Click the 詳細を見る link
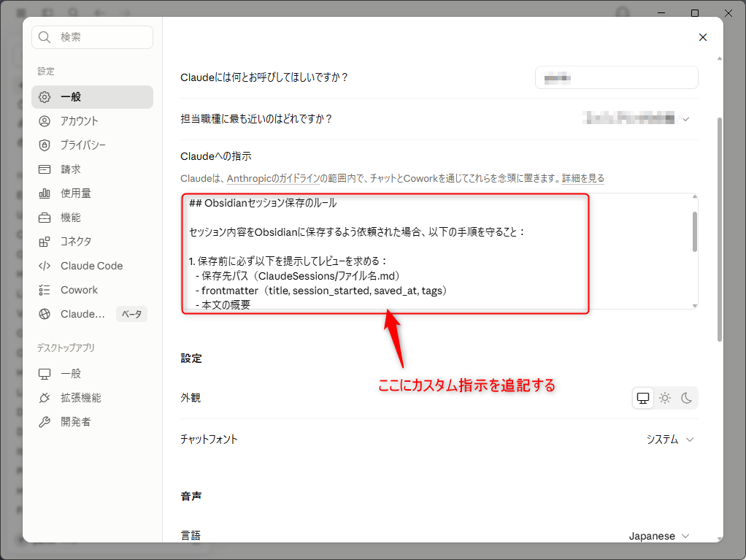Image resolution: width=746 pixels, height=560 pixels. tap(582, 178)
